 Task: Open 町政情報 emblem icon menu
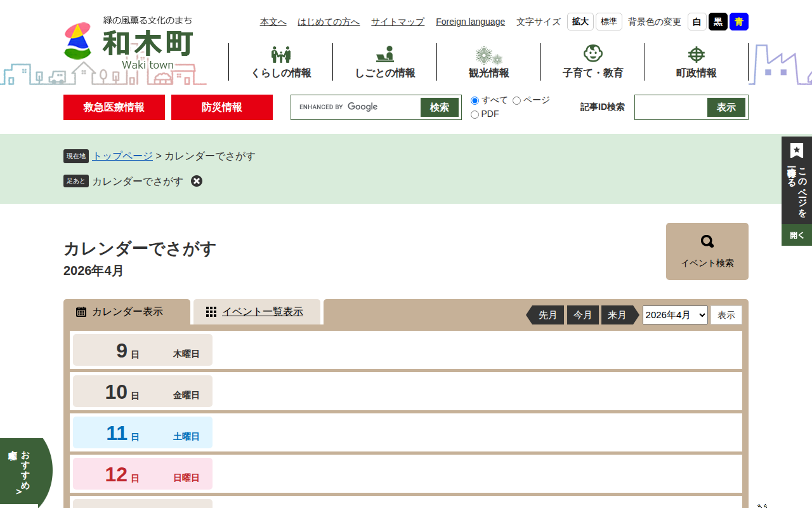(696, 55)
